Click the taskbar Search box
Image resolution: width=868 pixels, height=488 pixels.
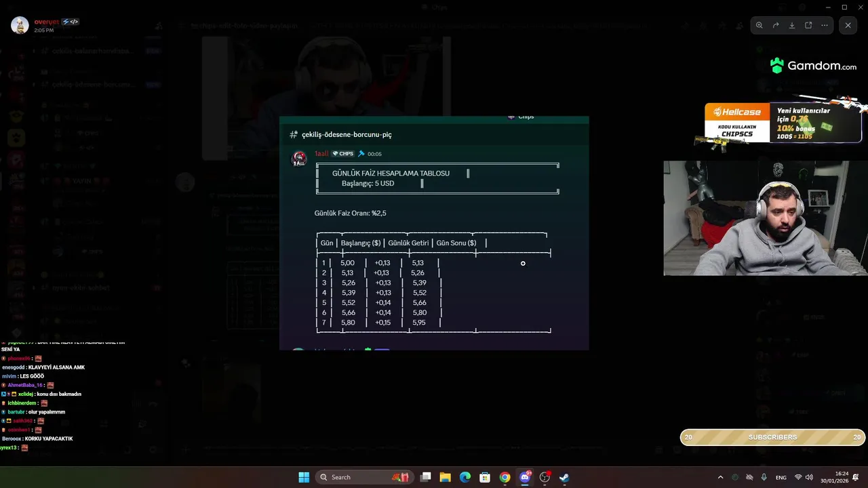click(366, 477)
